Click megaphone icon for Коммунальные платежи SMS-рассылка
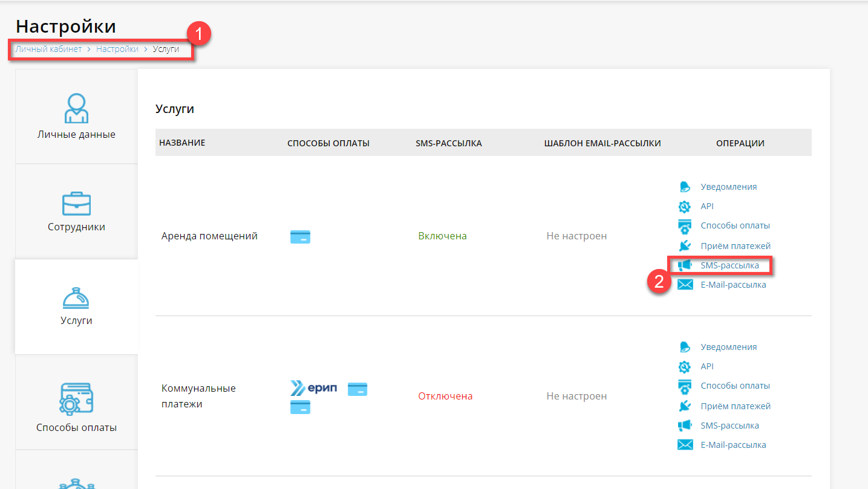Image resolution: width=868 pixels, height=489 pixels. [685, 426]
